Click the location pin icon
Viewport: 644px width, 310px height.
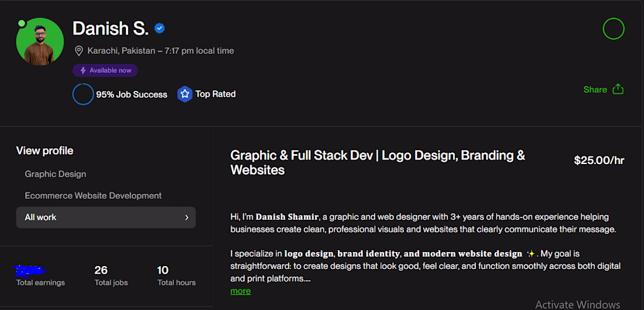[x=79, y=51]
